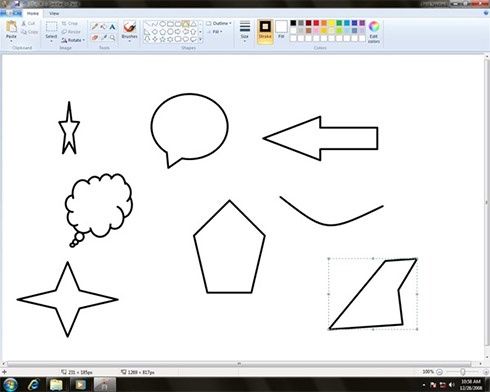This screenshot has width=490, height=392.
Task: Click the Paste clipboard icon
Action: pos(11,27)
